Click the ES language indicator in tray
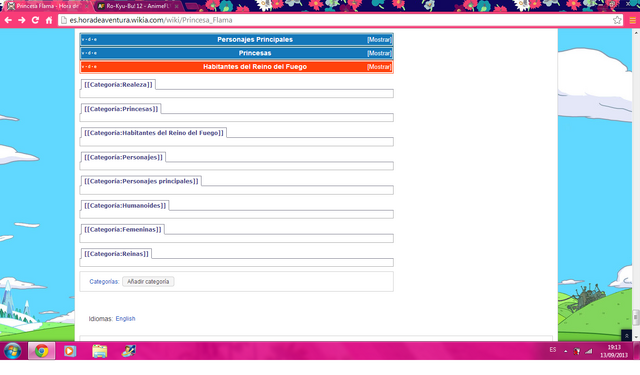Image resolution: width=640 pixels, height=375 pixels. click(x=553, y=350)
